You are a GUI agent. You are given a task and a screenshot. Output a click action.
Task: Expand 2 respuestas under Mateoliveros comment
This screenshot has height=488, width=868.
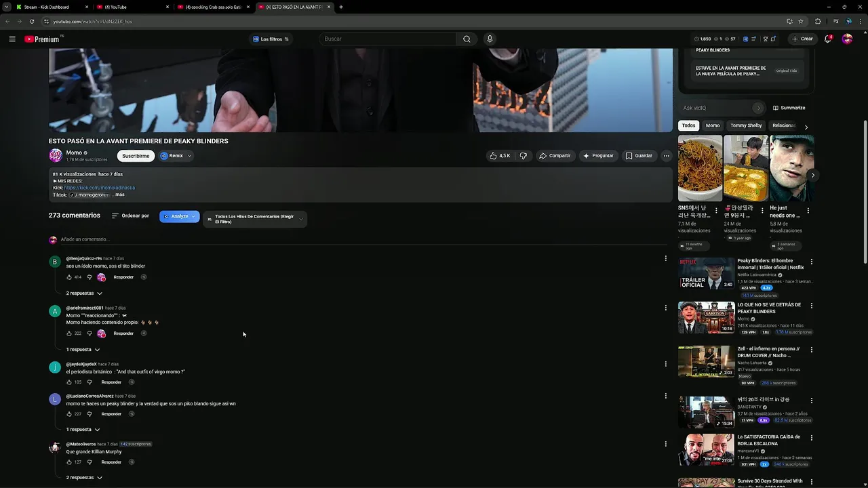point(84,478)
